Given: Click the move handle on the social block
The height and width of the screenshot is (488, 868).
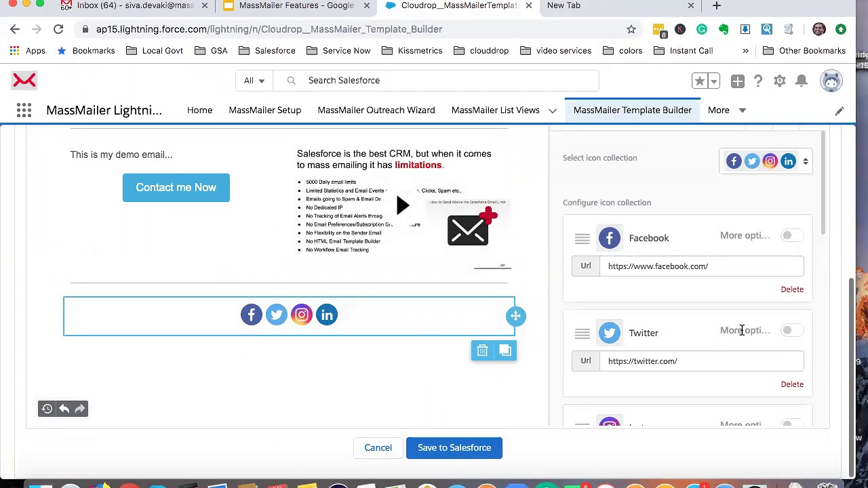Looking at the screenshot, I should [x=515, y=316].
